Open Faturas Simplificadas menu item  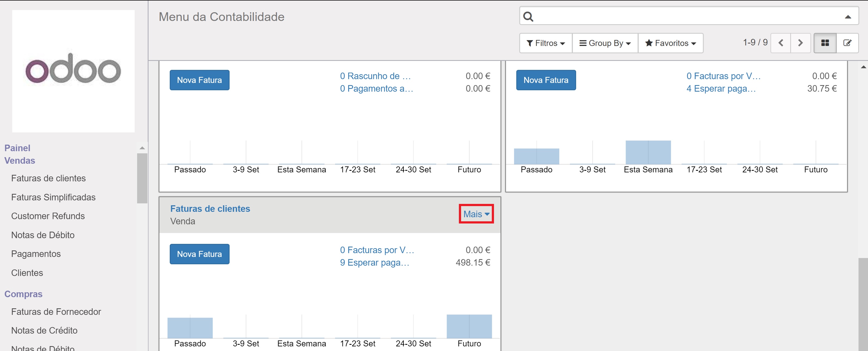click(x=53, y=197)
